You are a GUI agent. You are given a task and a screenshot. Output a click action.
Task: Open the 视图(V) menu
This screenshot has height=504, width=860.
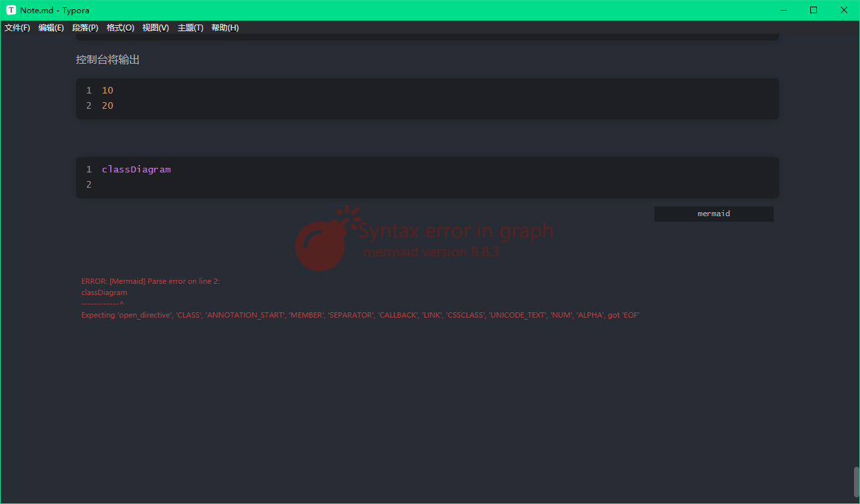[x=155, y=28]
